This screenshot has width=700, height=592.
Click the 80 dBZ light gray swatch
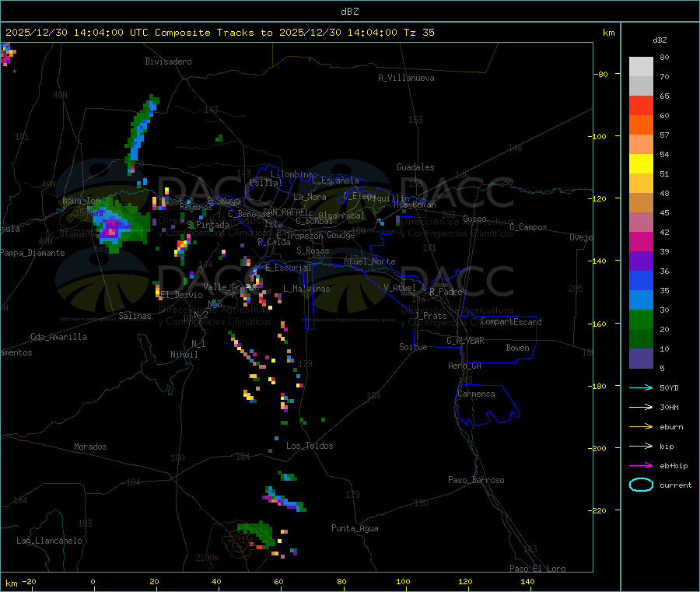pyautogui.click(x=641, y=67)
